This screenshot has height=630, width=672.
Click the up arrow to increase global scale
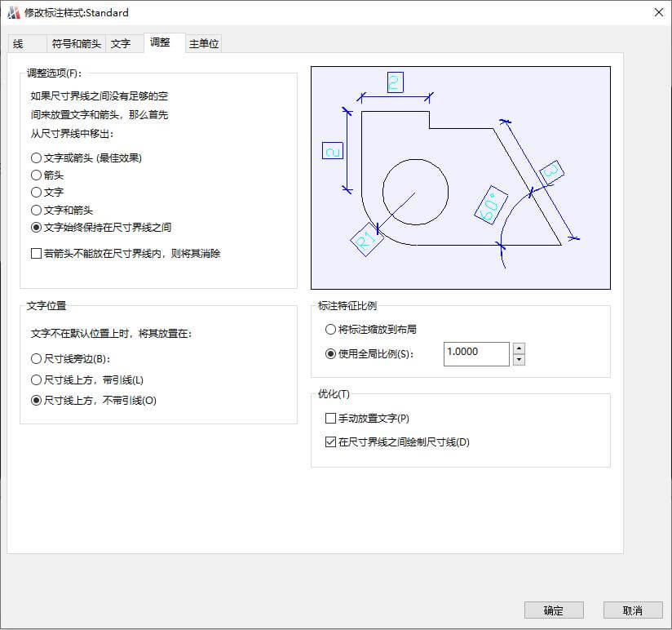[519, 348]
